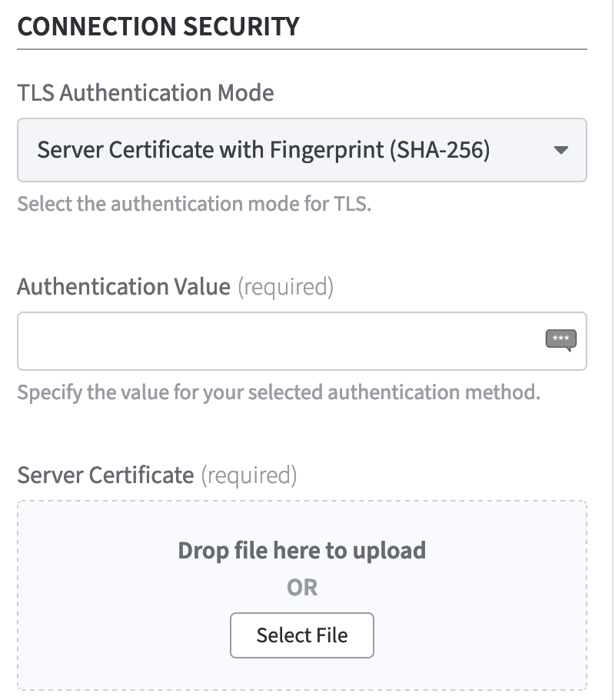Click the CONNECTION SECURITY section heading
Image resolution: width=615 pixels, height=700 pixels.
[x=158, y=26]
